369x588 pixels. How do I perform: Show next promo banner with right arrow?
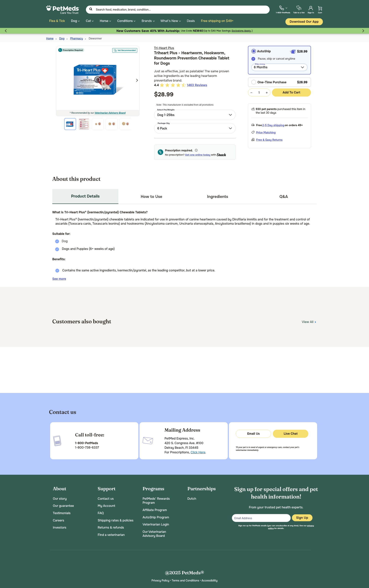coord(363,31)
